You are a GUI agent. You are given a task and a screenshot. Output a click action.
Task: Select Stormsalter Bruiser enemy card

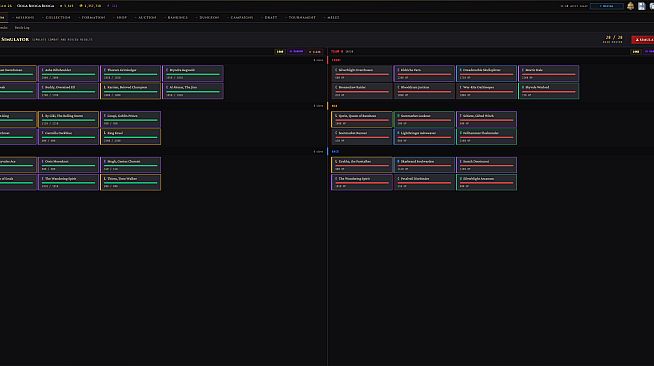362,136
